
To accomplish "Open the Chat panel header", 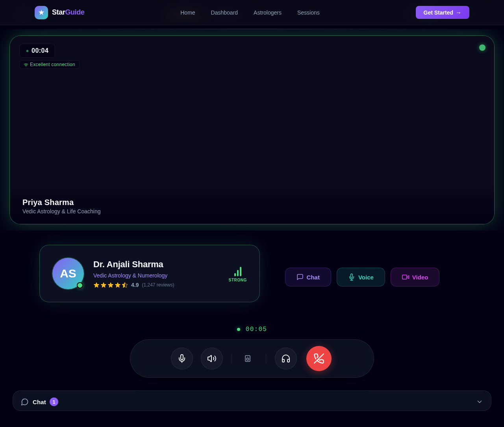I will 252,401.
